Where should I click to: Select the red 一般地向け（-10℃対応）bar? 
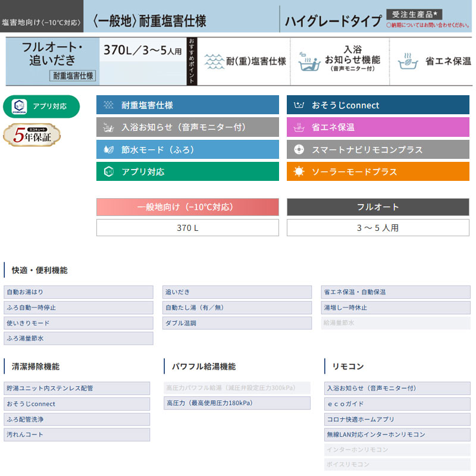(187, 206)
